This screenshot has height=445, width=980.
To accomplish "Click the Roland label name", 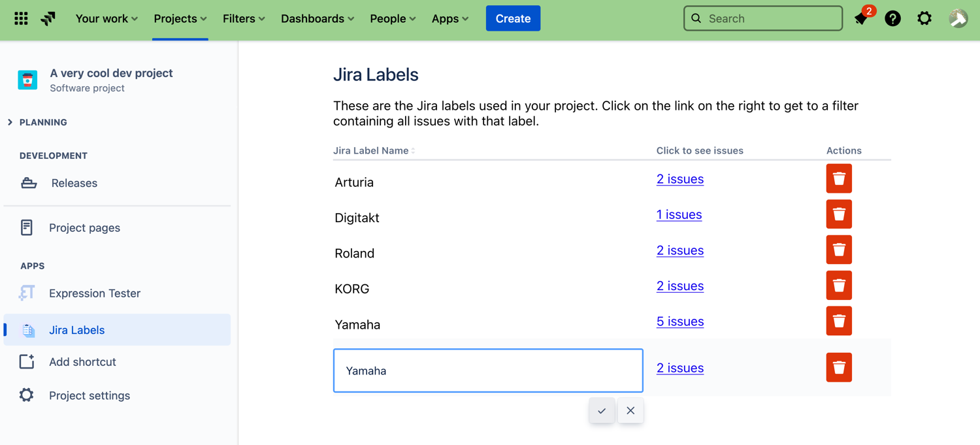I will pyautogui.click(x=354, y=254).
